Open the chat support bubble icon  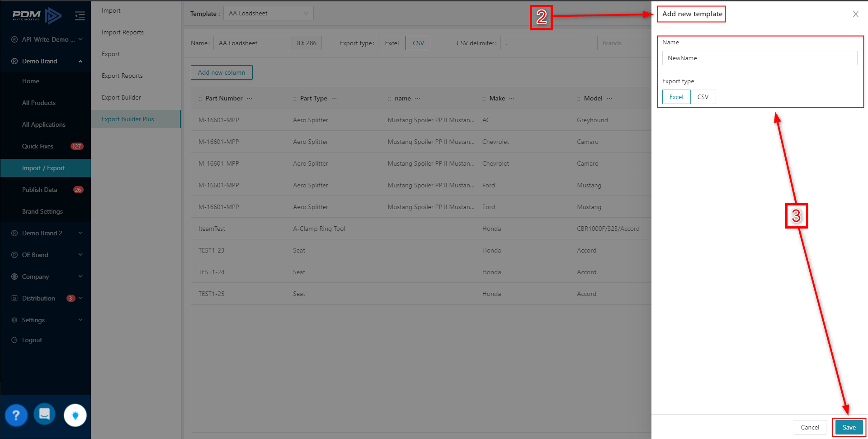pos(44,414)
